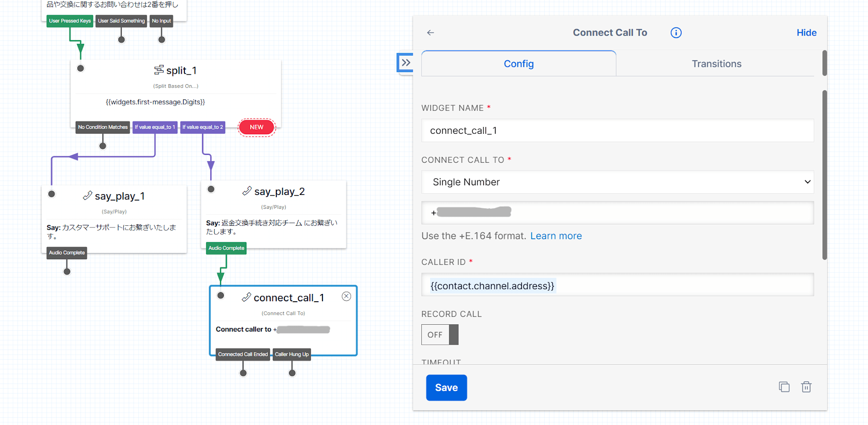Switch to the Config tab
The image size is (868, 425).
pyautogui.click(x=519, y=64)
